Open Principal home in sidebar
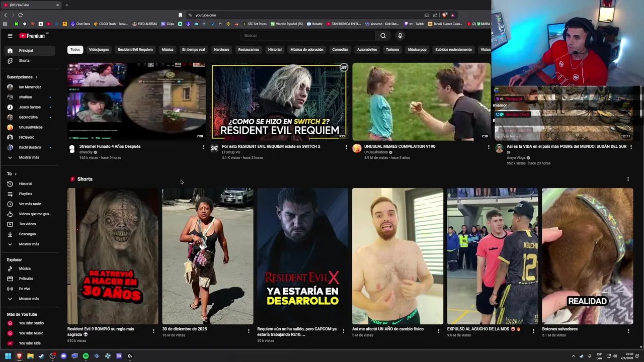This screenshot has height=362, width=644. coord(30,51)
